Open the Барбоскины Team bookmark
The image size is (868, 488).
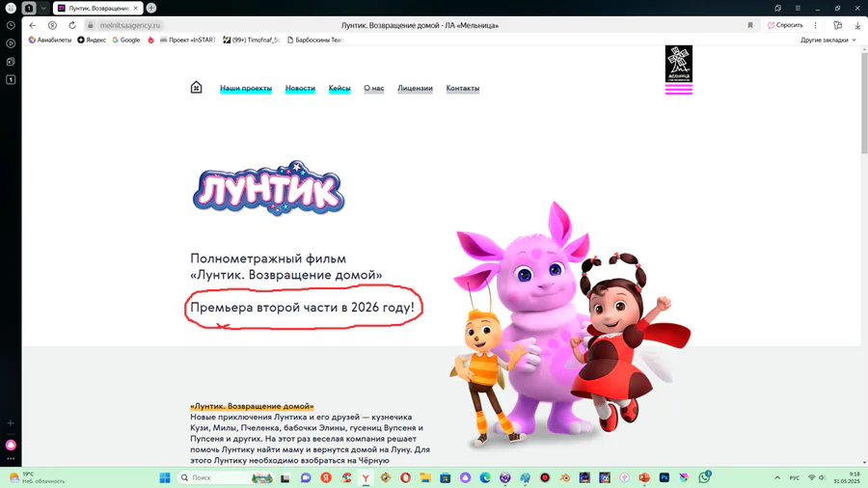click(315, 40)
